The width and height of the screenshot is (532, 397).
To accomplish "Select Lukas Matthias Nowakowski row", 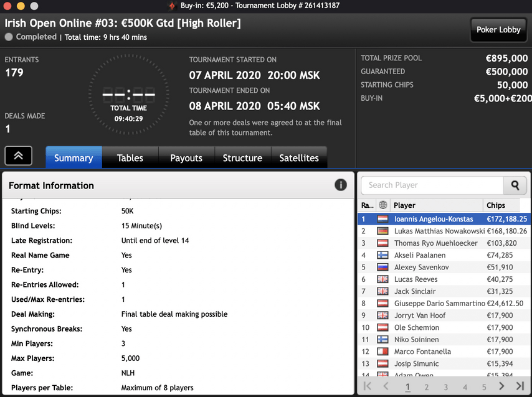I will [x=444, y=231].
